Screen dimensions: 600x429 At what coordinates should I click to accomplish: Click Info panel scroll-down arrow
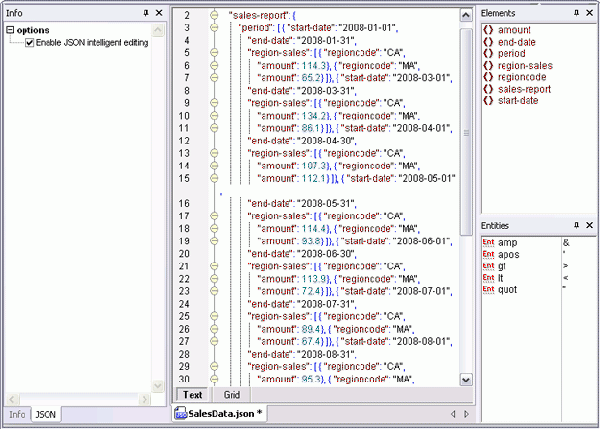point(158,386)
